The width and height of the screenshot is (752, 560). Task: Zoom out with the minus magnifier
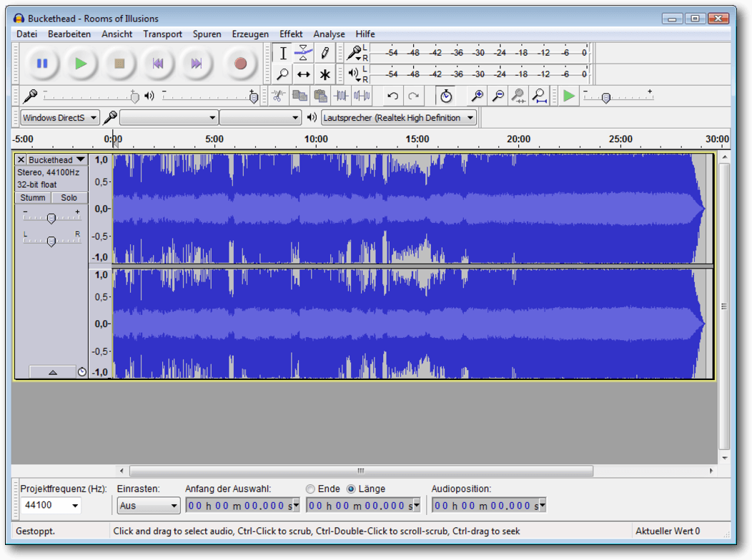point(498,96)
